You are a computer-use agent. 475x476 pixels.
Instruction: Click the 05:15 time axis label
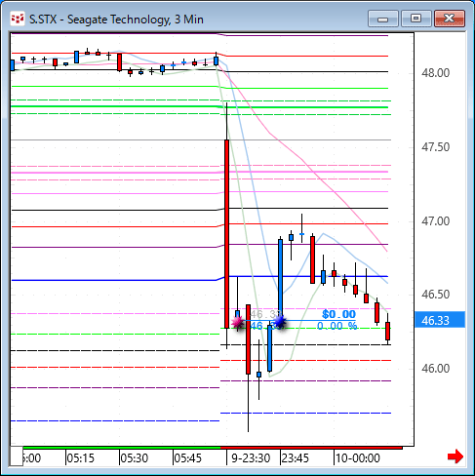pyautogui.click(x=80, y=458)
